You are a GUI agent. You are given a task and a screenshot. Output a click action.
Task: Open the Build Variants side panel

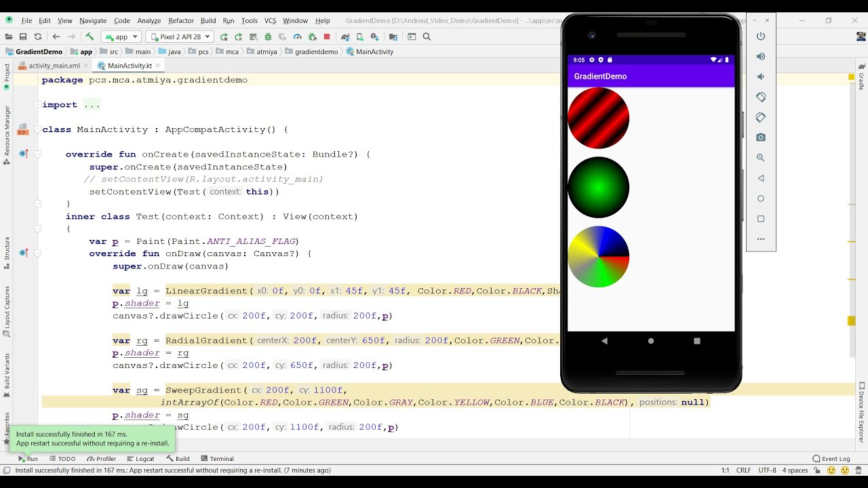click(x=7, y=375)
